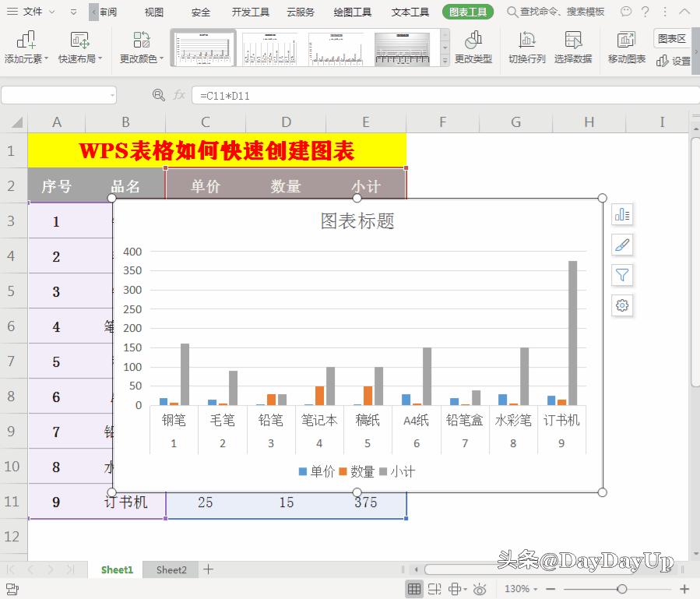Open the chart settings gear icon
Screen dimensions: 700x599
click(621, 305)
